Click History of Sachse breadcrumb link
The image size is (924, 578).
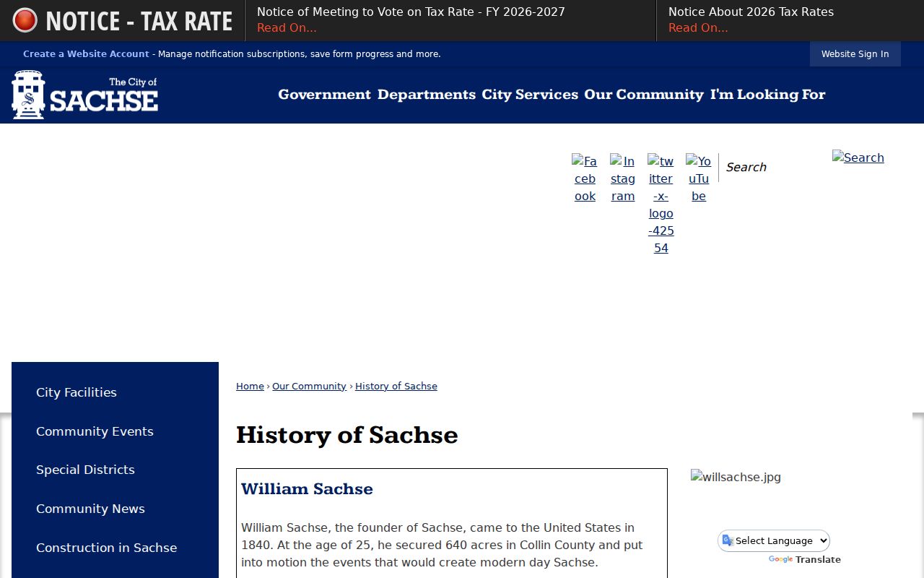396,387
